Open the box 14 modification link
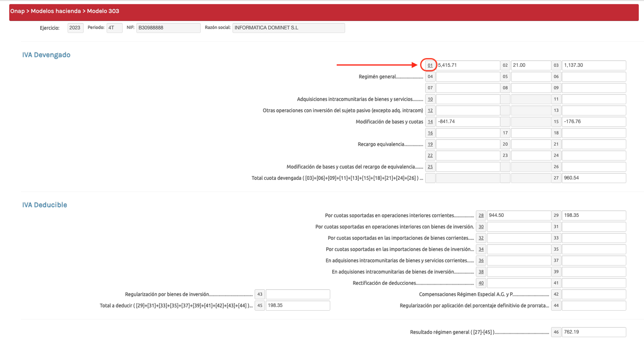 pos(430,122)
